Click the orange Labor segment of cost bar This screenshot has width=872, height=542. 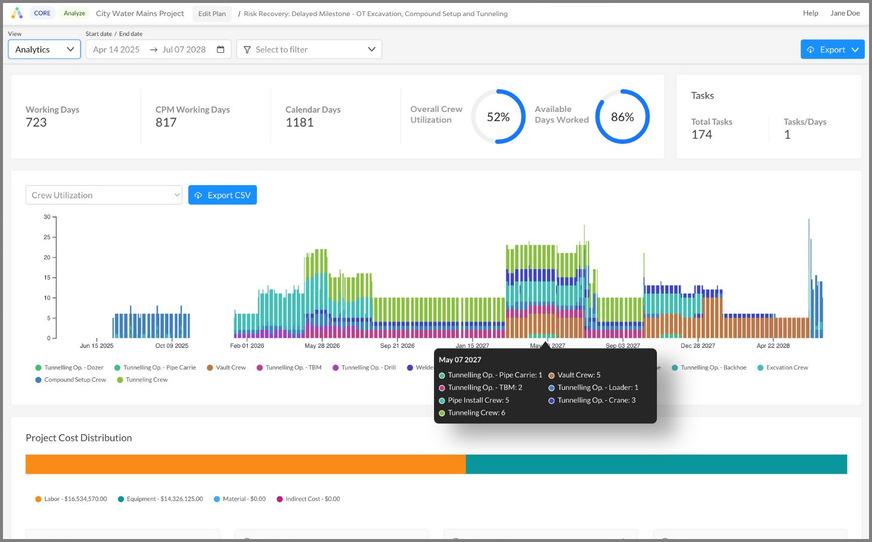pos(245,464)
